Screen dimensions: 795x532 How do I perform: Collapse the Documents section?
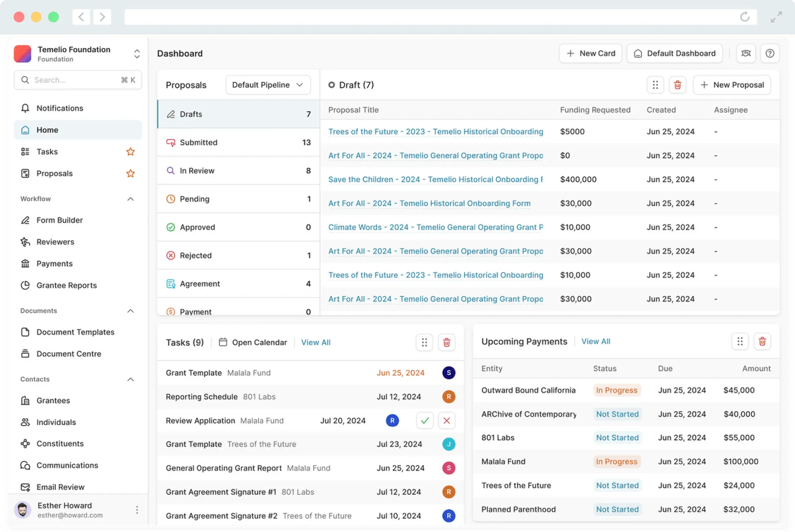click(130, 311)
